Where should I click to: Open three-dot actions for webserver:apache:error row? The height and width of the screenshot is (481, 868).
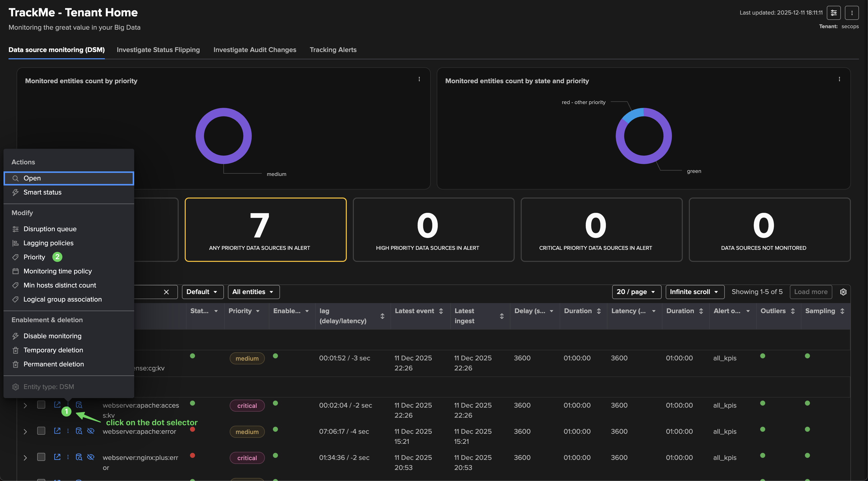(x=68, y=430)
